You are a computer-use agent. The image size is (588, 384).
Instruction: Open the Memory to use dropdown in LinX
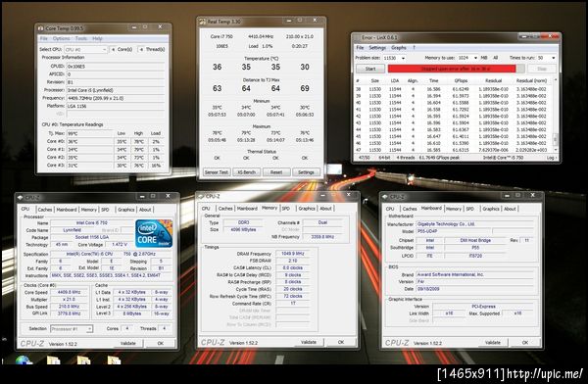467,58
